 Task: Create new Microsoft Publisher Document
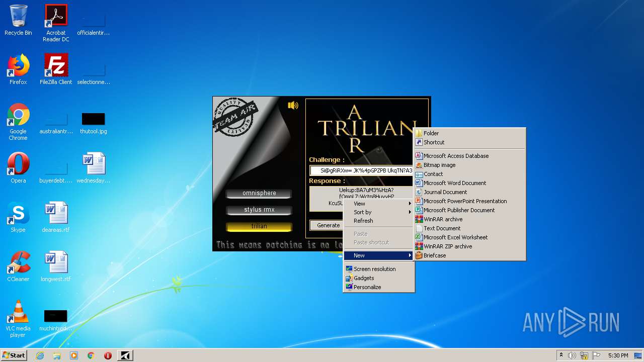(469, 210)
